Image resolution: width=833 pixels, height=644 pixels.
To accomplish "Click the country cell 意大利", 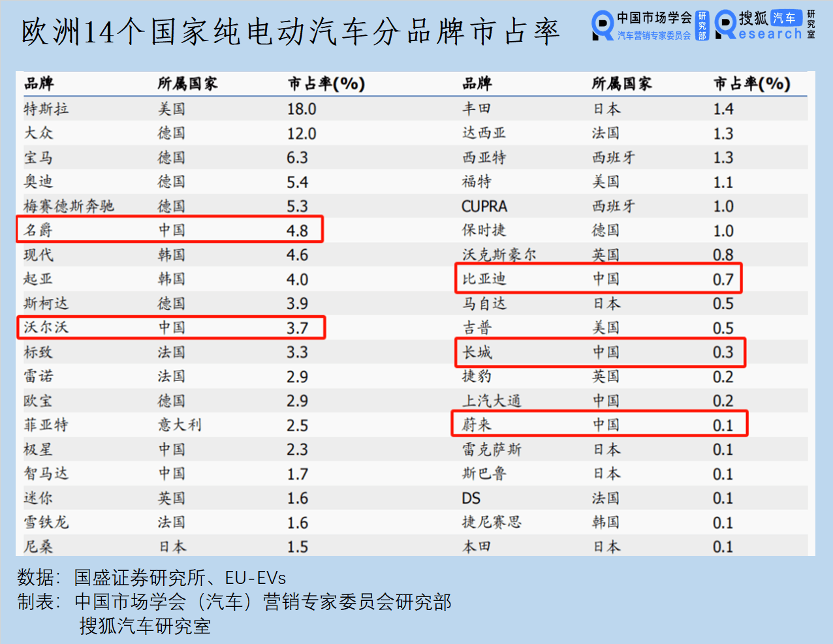I will point(180,425).
